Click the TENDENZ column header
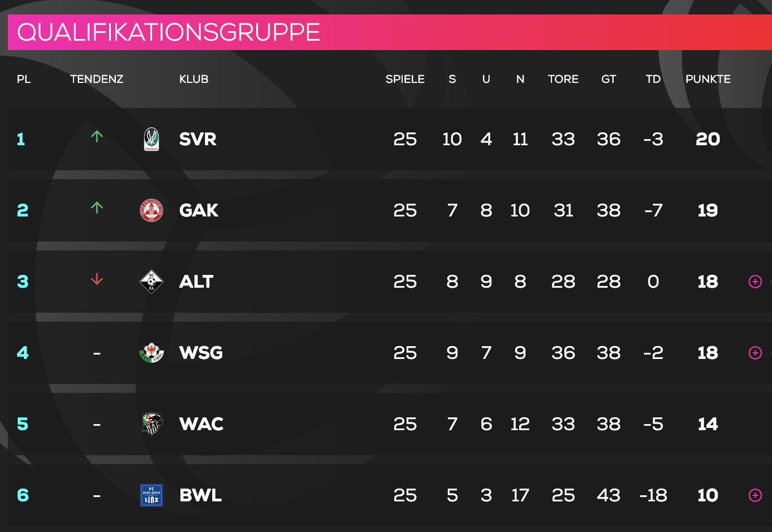The height and width of the screenshot is (532, 772). click(97, 79)
